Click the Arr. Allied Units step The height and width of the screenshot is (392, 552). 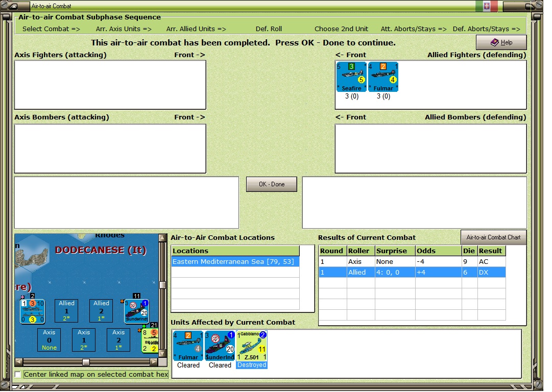[x=196, y=29]
